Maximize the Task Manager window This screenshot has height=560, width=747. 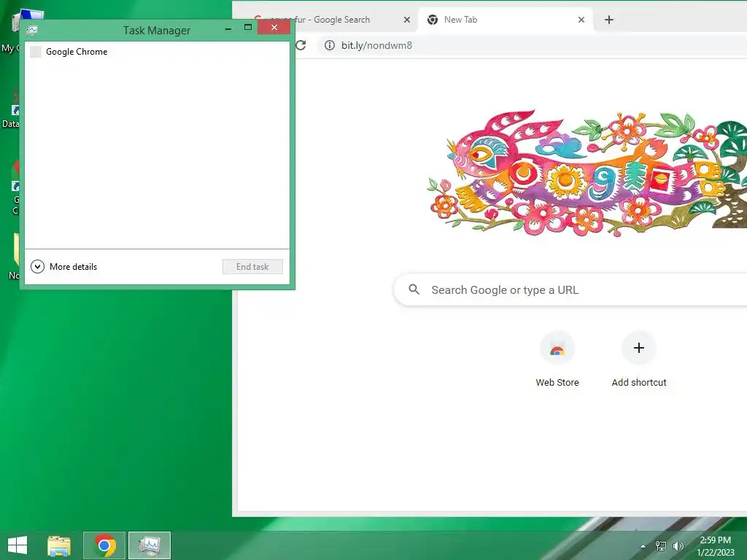248,28
